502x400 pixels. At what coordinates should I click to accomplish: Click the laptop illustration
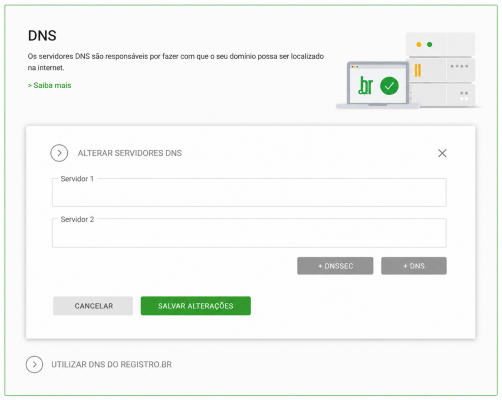(x=378, y=85)
